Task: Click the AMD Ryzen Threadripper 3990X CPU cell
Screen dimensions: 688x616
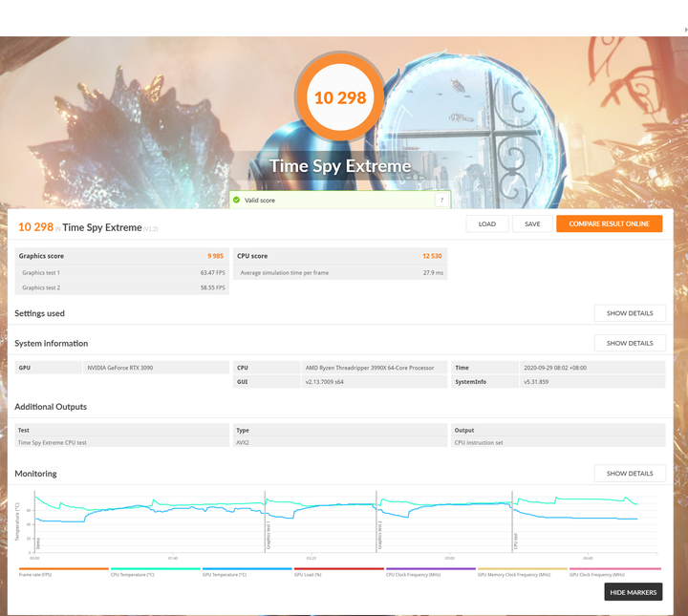Action: pyautogui.click(x=374, y=368)
